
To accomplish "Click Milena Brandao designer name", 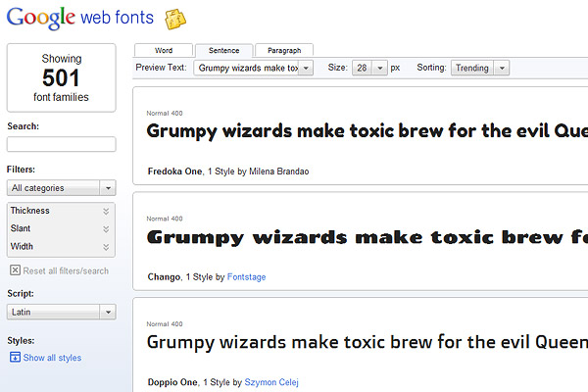I will (x=279, y=171).
